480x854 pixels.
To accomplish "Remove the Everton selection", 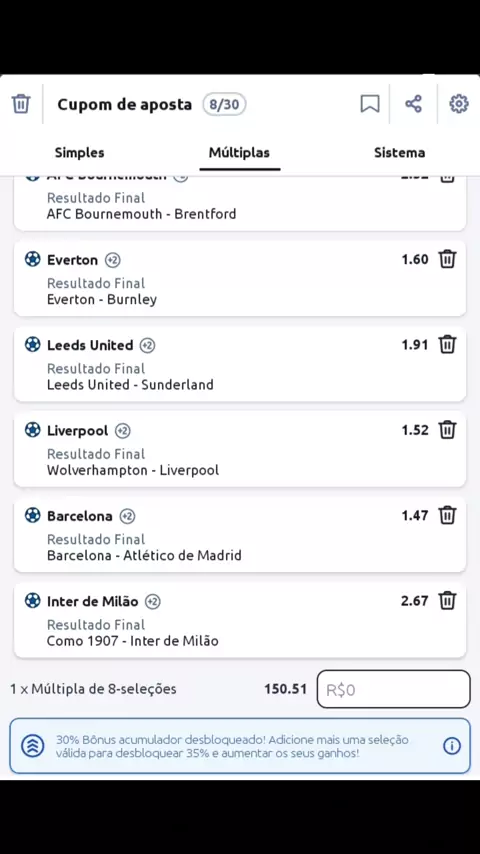I will tap(447, 259).
